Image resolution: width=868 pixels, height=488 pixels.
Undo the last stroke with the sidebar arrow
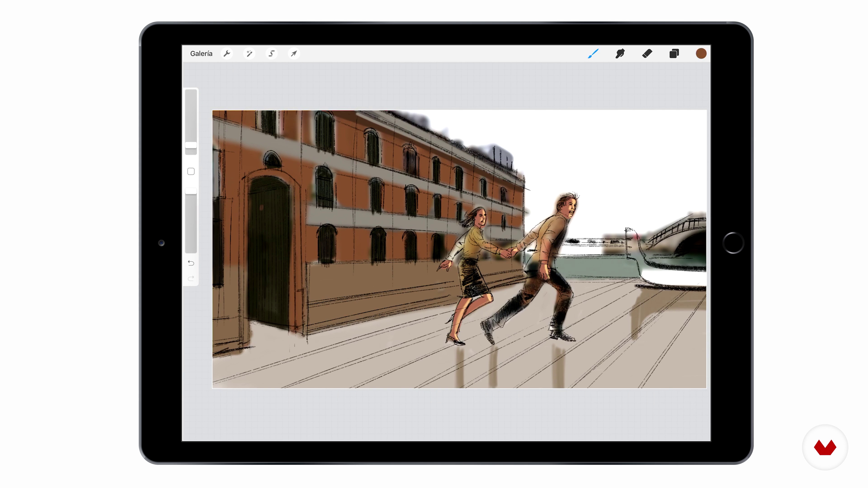(191, 263)
